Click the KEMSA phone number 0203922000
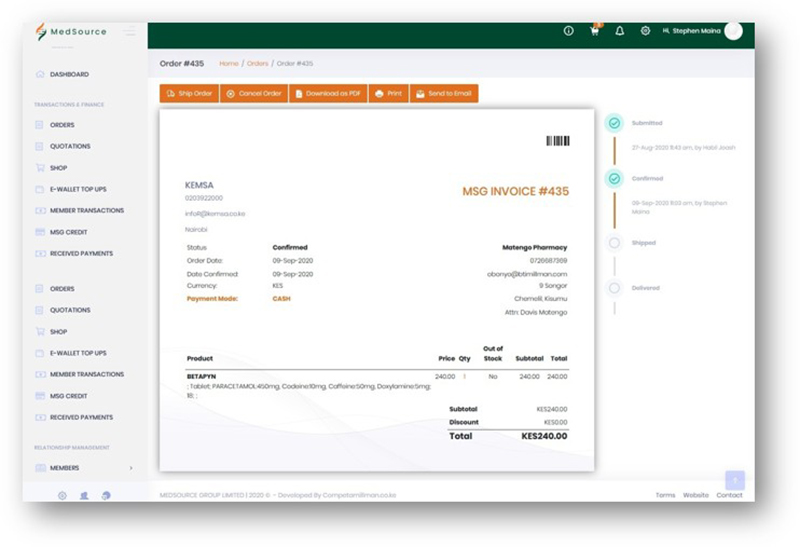800x547 pixels. (204, 198)
